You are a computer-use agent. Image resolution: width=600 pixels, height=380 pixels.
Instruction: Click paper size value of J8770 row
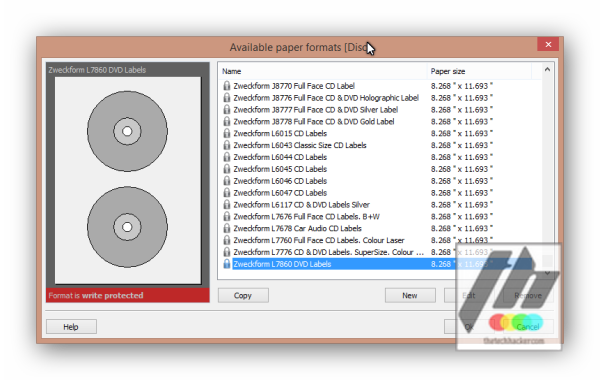click(461, 86)
